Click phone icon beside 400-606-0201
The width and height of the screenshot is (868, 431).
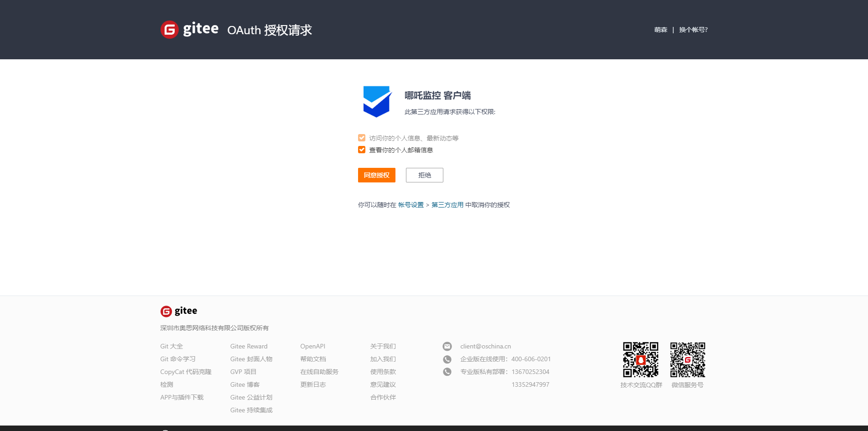pyautogui.click(x=447, y=359)
